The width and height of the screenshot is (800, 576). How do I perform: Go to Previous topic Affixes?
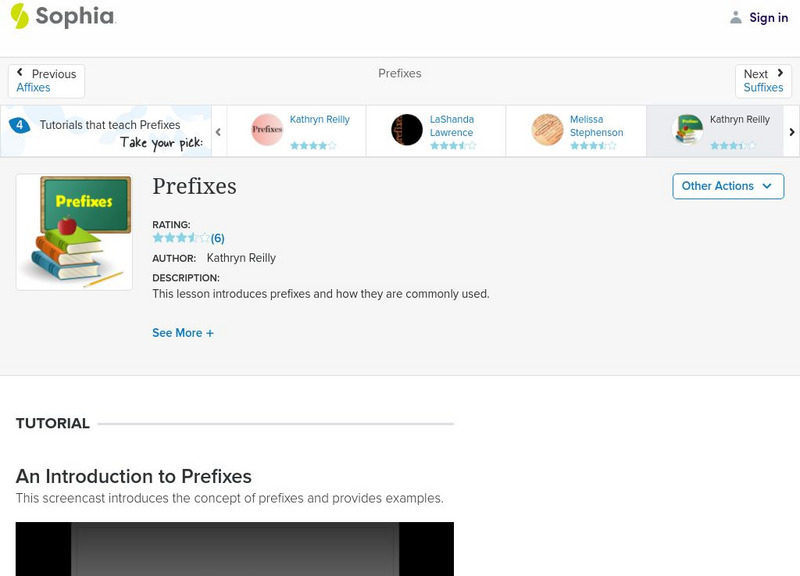tap(46, 81)
